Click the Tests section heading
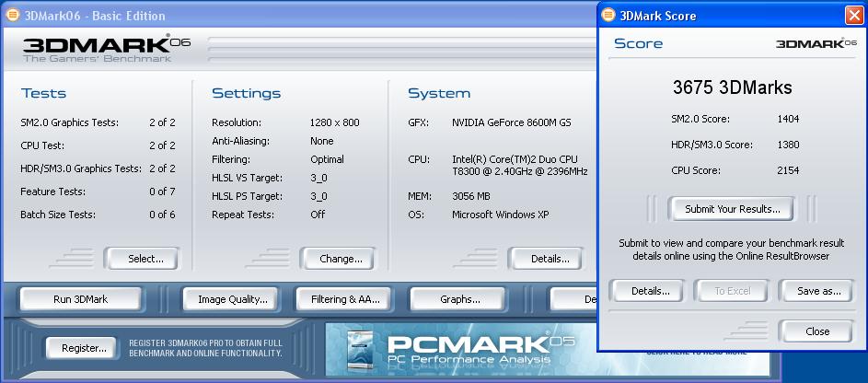Screen dimensions: 868x383 tap(44, 94)
